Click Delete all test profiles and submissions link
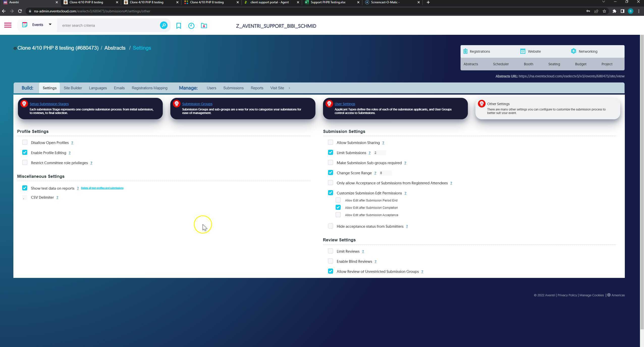This screenshot has width=644, height=347. [x=102, y=188]
